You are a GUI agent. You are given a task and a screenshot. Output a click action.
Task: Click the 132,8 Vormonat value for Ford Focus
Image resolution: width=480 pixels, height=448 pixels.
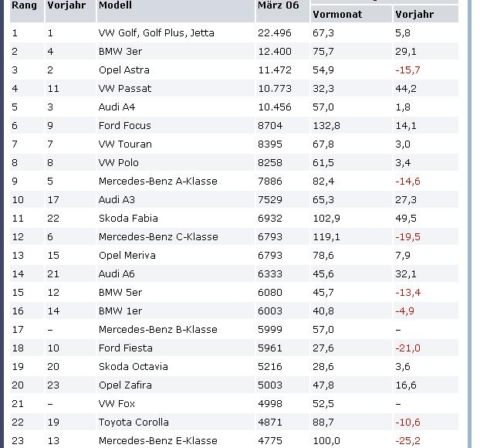coord(326,126)
